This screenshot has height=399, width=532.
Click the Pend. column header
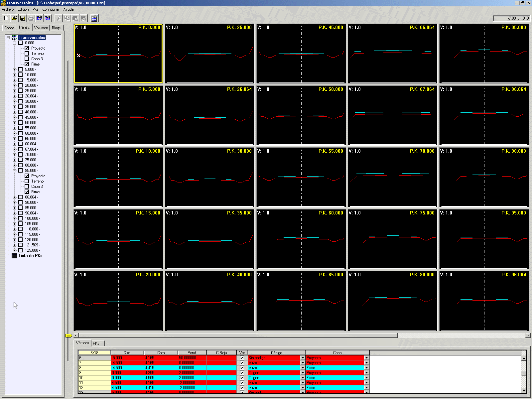tap(192, 353)
